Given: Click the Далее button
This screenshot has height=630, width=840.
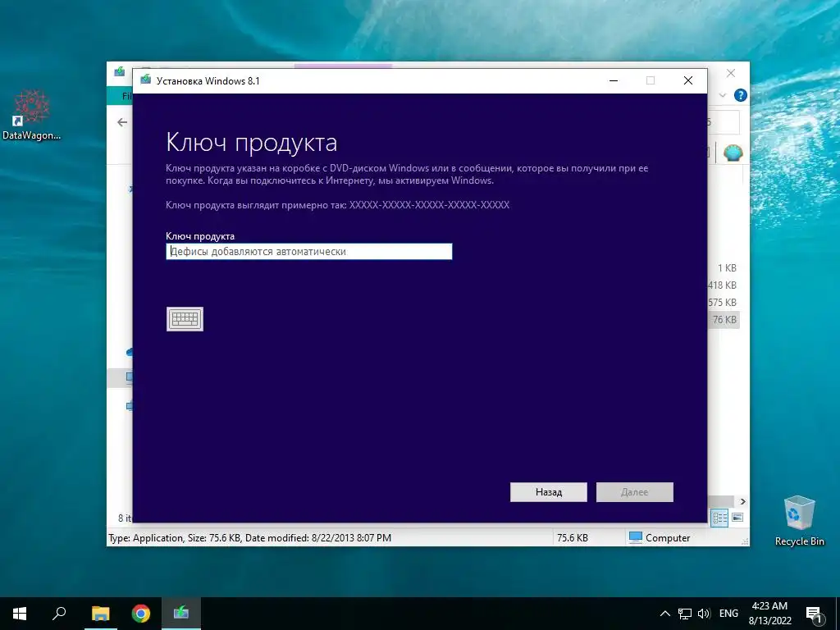Looking at the screenshot, I should click(x=635, y=492).
